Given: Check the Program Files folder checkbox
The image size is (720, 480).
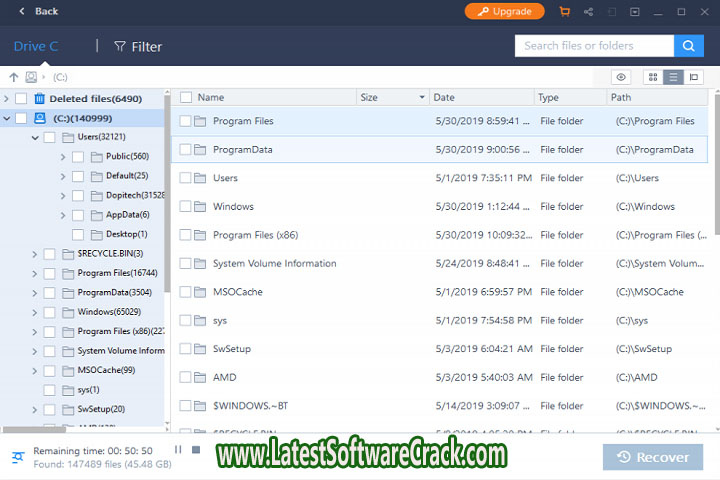Looking at the screenshot, I should (186, 121).
